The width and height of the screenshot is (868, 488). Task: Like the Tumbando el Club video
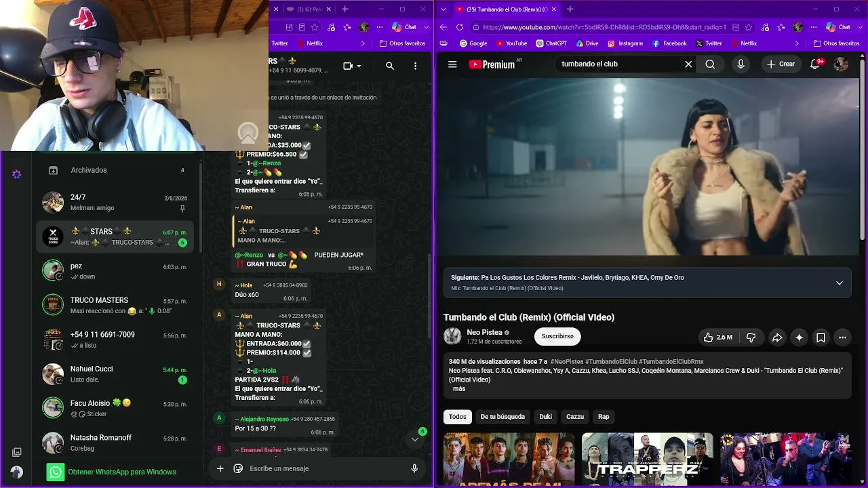(718, 337)
